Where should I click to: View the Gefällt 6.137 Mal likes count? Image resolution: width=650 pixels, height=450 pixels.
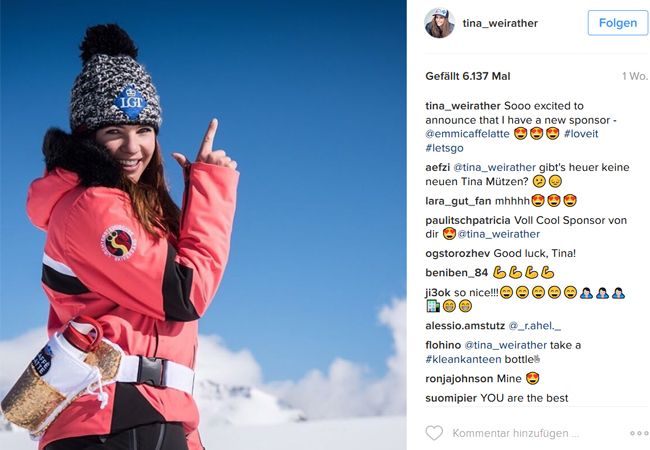[x=468, y=76]
